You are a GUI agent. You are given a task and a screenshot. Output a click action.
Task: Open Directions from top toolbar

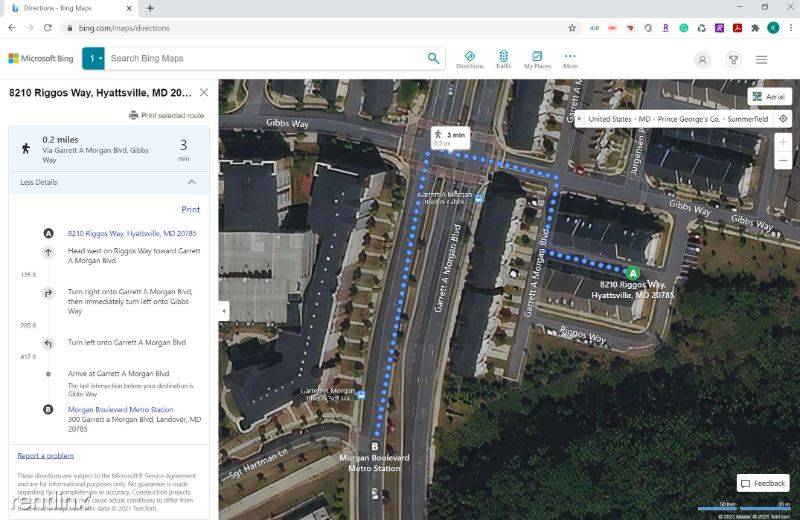click(x=469, y=59)
